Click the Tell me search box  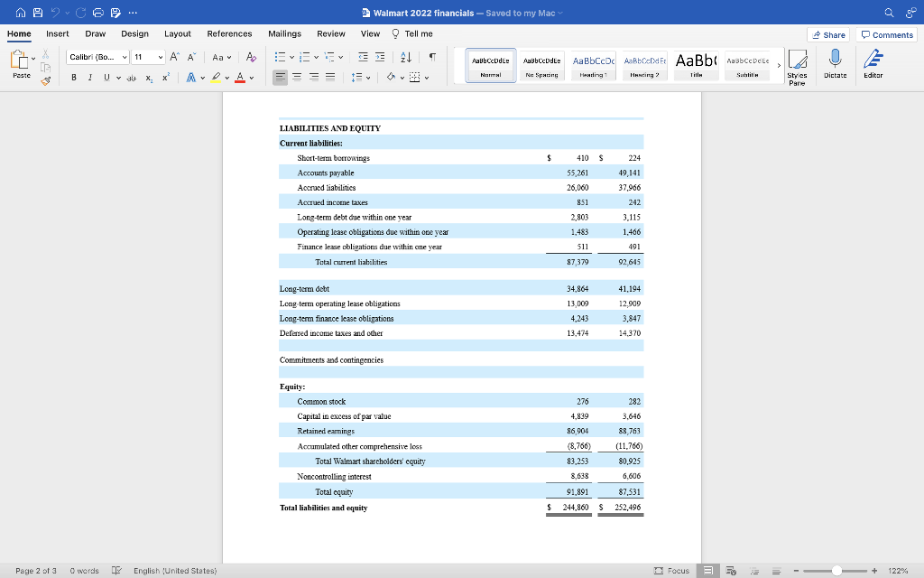tap(411, 33)
